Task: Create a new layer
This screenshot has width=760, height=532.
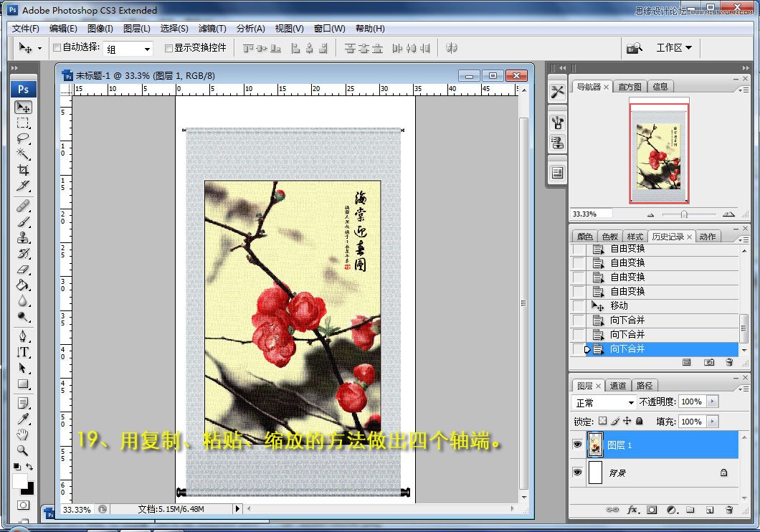Action: tap(710, 510)
